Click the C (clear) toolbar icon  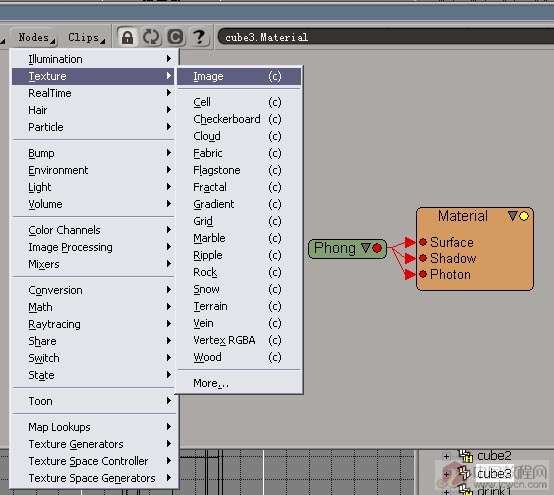[x=175, y=37]
